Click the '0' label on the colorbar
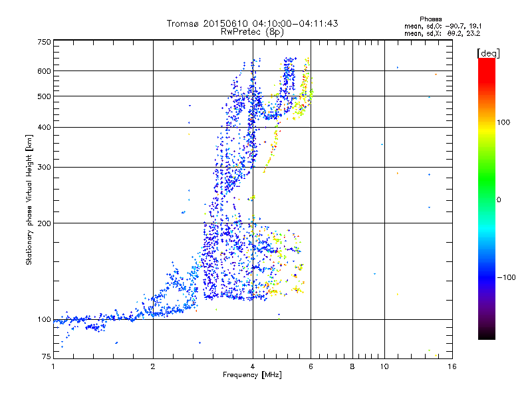Image resolution: width=532 pixels, height=399 pixels. click(x=499, y=200)
